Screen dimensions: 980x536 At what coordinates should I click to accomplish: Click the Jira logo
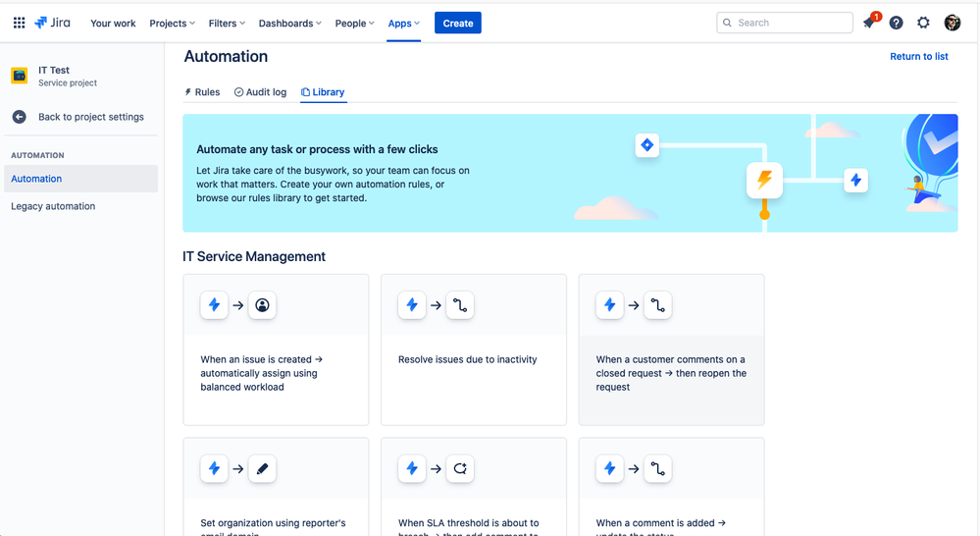tap(52, 23)
